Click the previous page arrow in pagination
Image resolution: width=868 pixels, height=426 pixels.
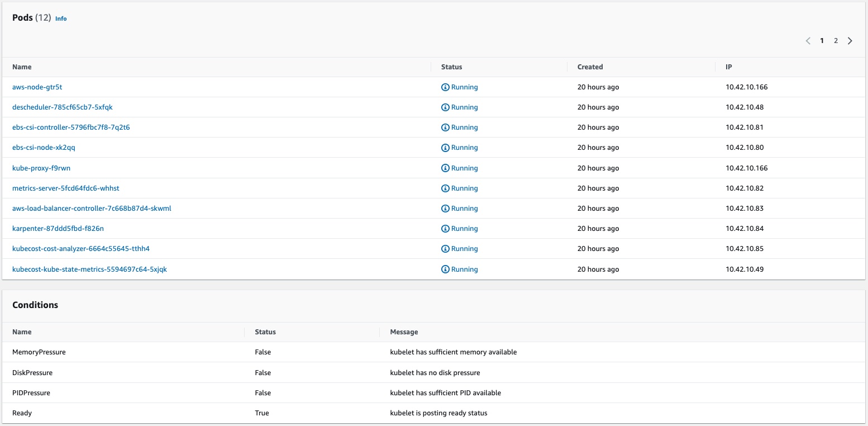point(808,41)
